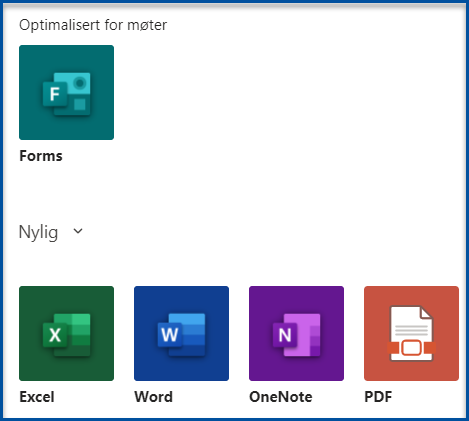Pick the PDF app tile
Viewport: 469px width, 421px height.
(411, 333)
